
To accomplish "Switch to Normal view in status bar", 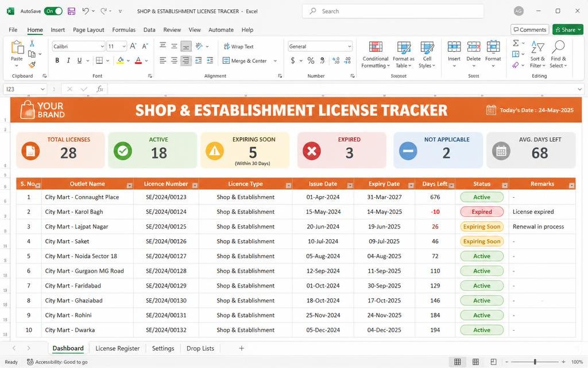I will [x=458, y=362].
